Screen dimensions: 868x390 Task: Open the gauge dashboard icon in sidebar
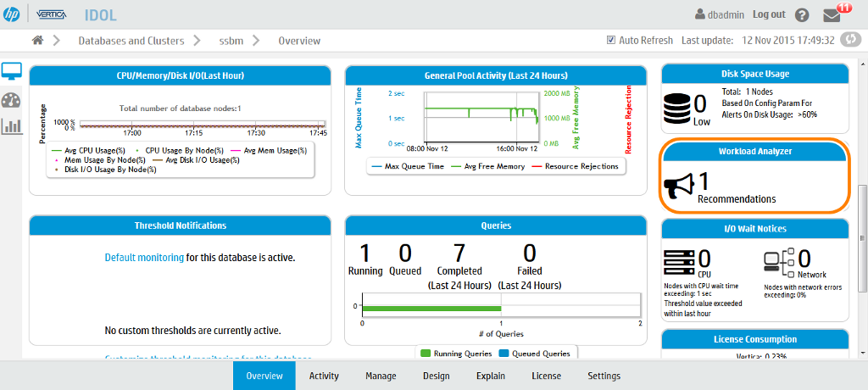[x=12, y=99]
